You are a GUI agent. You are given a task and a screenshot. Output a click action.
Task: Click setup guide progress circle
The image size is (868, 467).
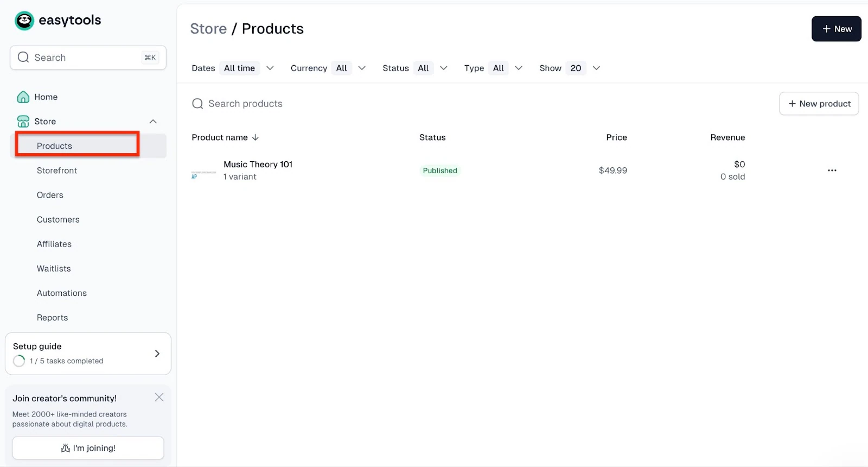(x=19, y=361)
